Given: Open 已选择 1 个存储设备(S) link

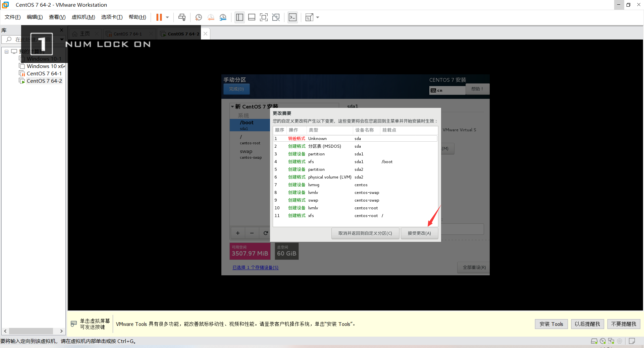Looking at the screenshot, I should (x=256, y=268).
